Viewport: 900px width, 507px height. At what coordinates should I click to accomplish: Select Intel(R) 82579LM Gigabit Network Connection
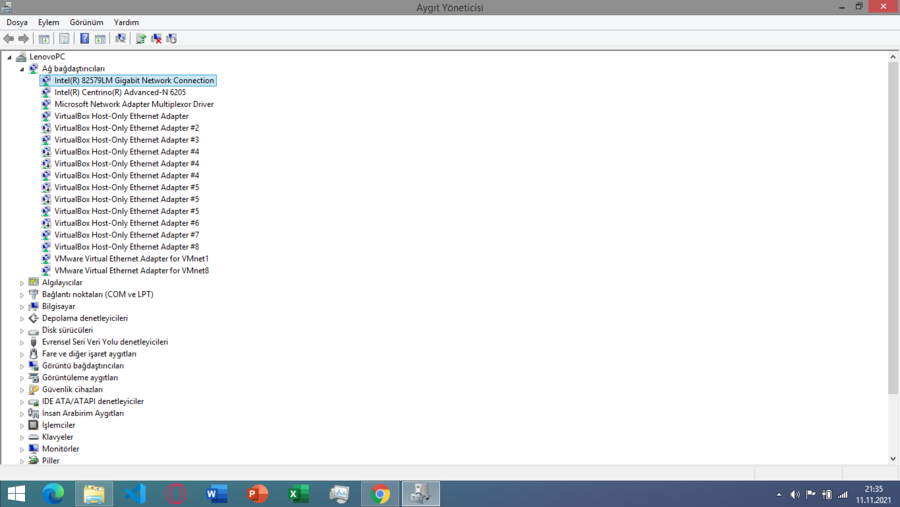[x=134, y=80]
